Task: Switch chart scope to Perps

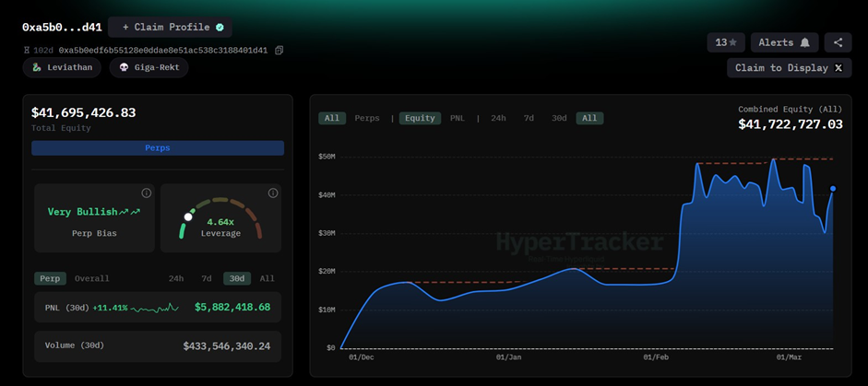Action: [367, 118]
